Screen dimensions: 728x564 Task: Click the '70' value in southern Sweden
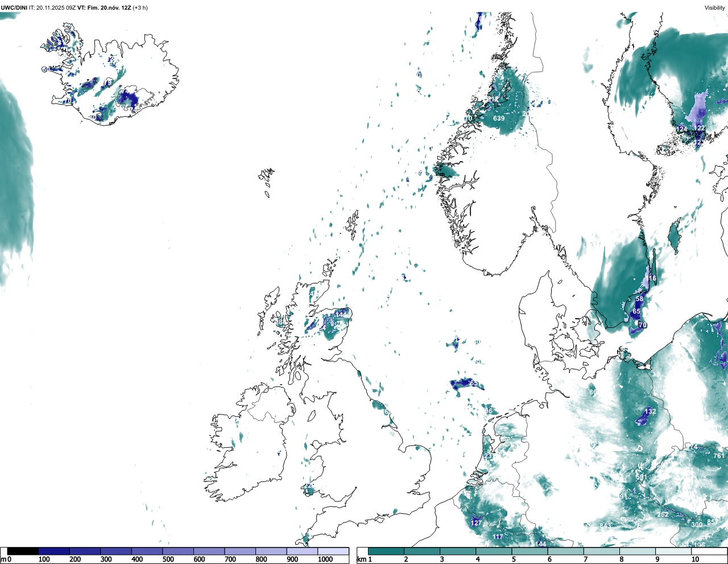[x=643, y=325]
